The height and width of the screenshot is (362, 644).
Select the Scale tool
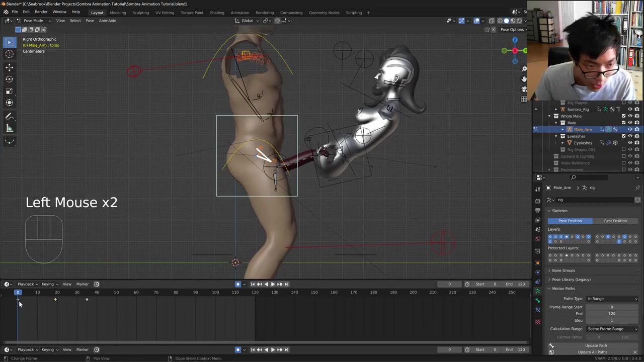[x=9, y=91]
